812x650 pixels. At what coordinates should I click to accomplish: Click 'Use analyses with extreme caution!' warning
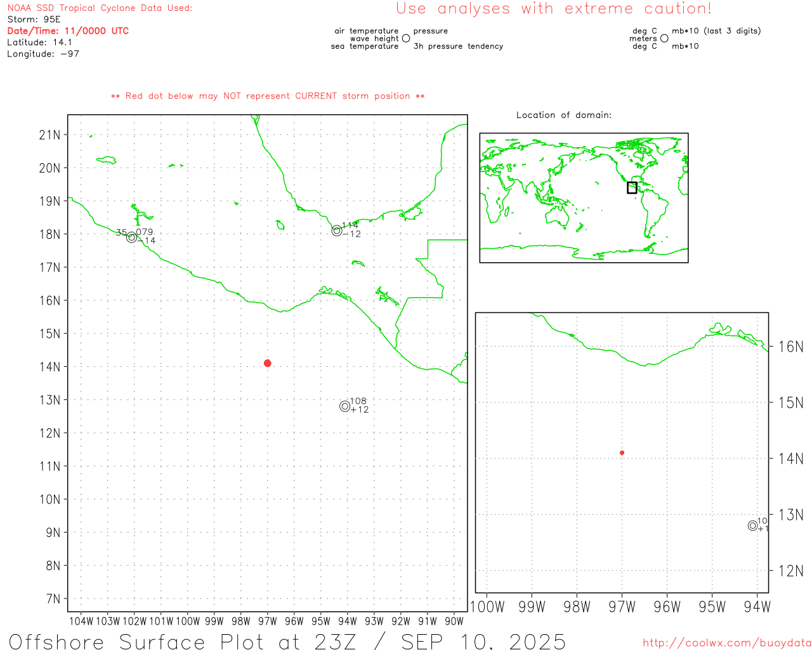coord(554,9)
